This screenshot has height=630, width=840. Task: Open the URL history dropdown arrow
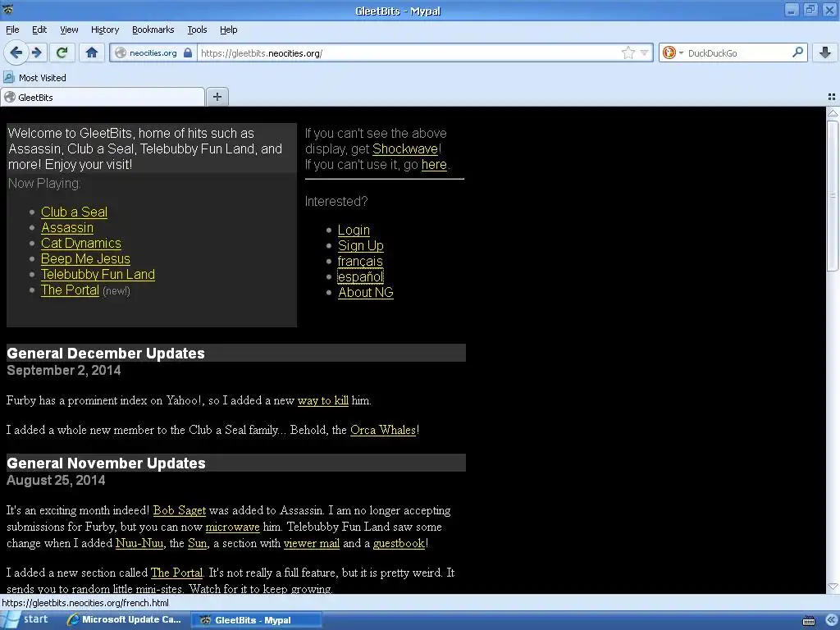(x=645, y=52)
